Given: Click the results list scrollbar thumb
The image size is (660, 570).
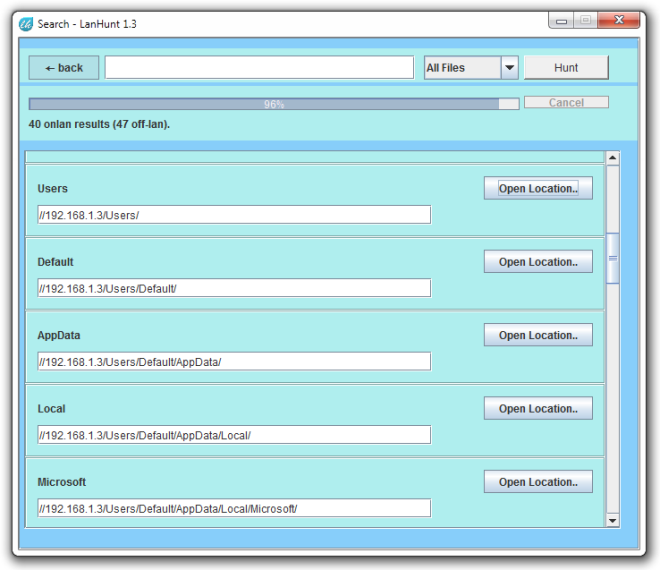Looking at the screenshot, I should (612, 258).
